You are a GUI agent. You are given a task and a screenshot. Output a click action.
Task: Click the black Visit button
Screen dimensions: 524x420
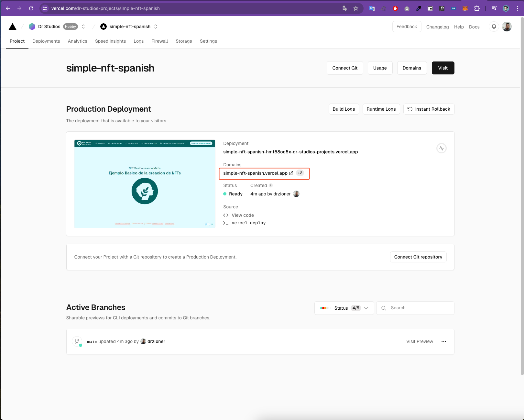coord(443,68)
